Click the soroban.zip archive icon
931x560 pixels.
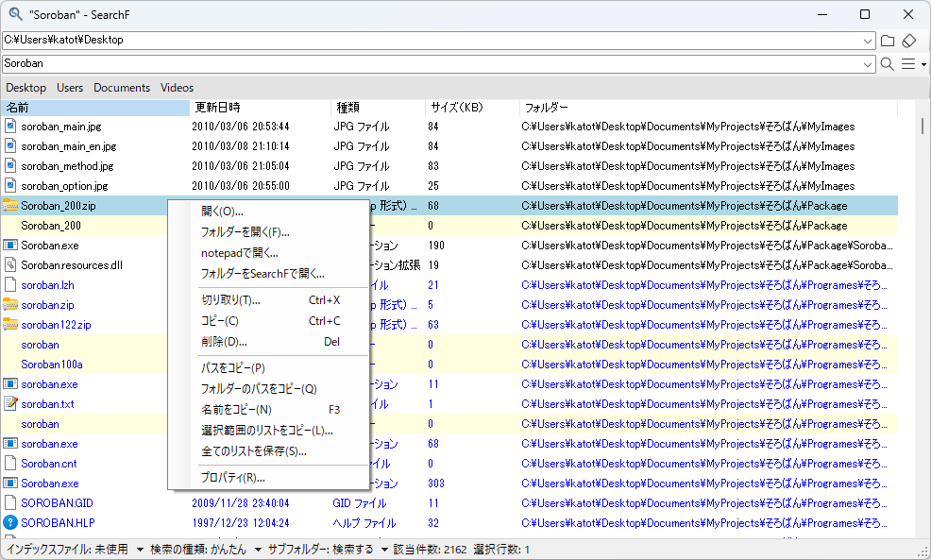click(10, 305)
